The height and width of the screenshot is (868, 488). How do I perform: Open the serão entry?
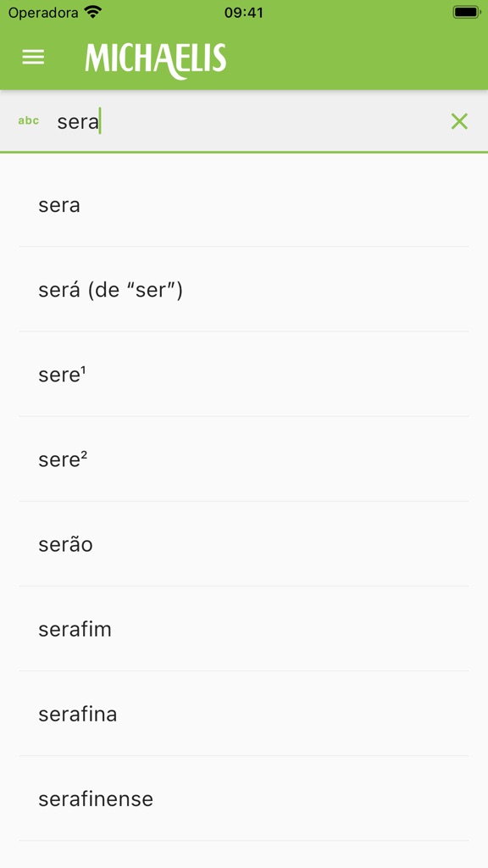pyautogui.click(x=64, y=544)
